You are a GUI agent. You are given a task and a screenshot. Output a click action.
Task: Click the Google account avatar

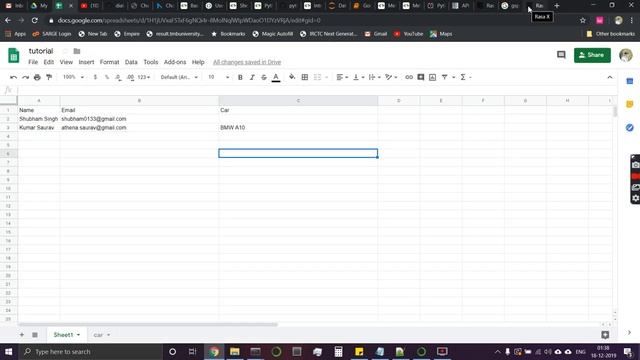point(626,55)
